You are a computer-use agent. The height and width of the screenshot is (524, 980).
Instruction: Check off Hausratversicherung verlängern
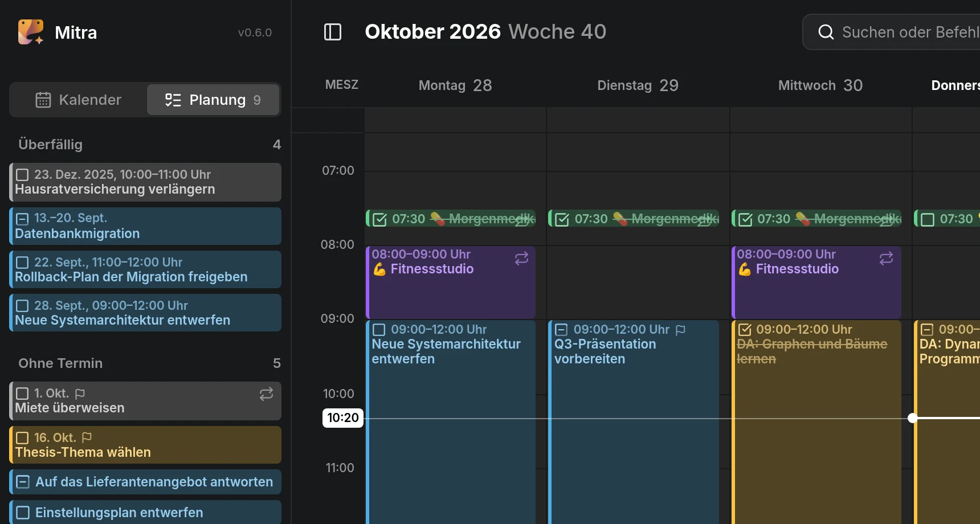click(x=22, y=174)
